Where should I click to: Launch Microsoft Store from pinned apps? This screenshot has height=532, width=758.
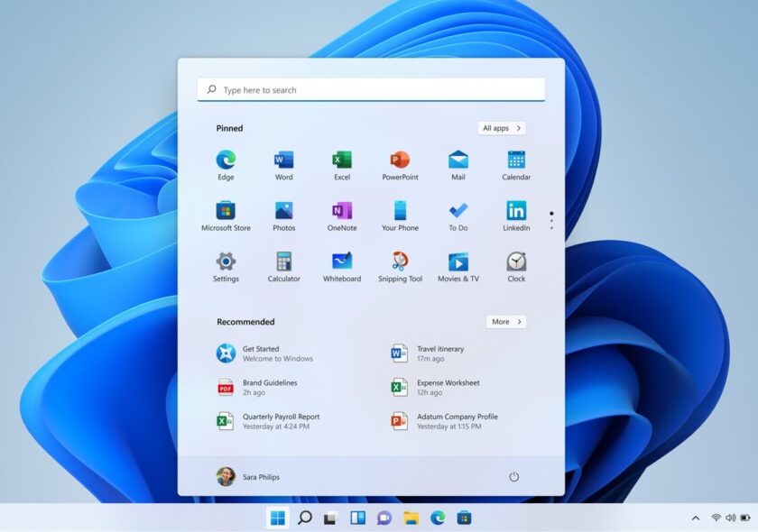pyautogui.click(x=226, y=216)
